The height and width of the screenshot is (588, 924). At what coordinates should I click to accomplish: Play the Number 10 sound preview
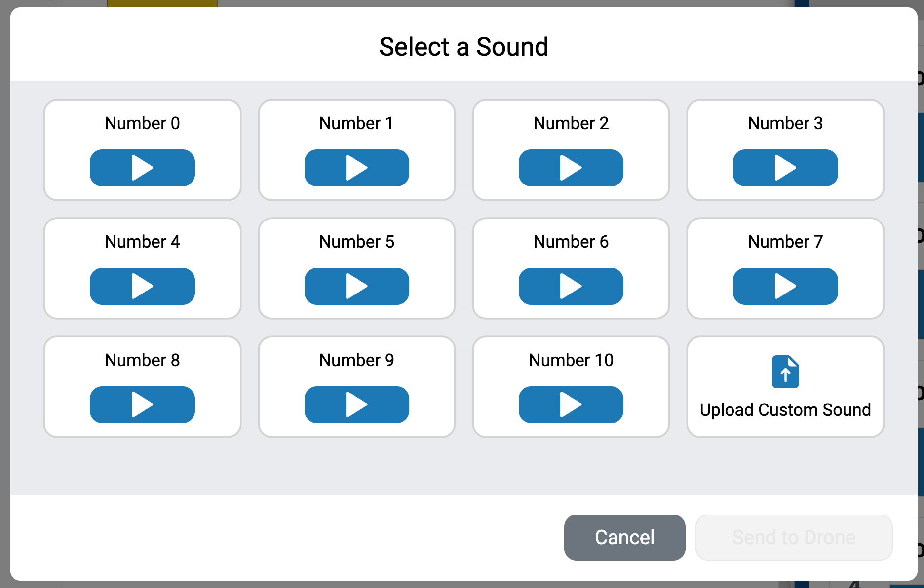pos(571,404)
